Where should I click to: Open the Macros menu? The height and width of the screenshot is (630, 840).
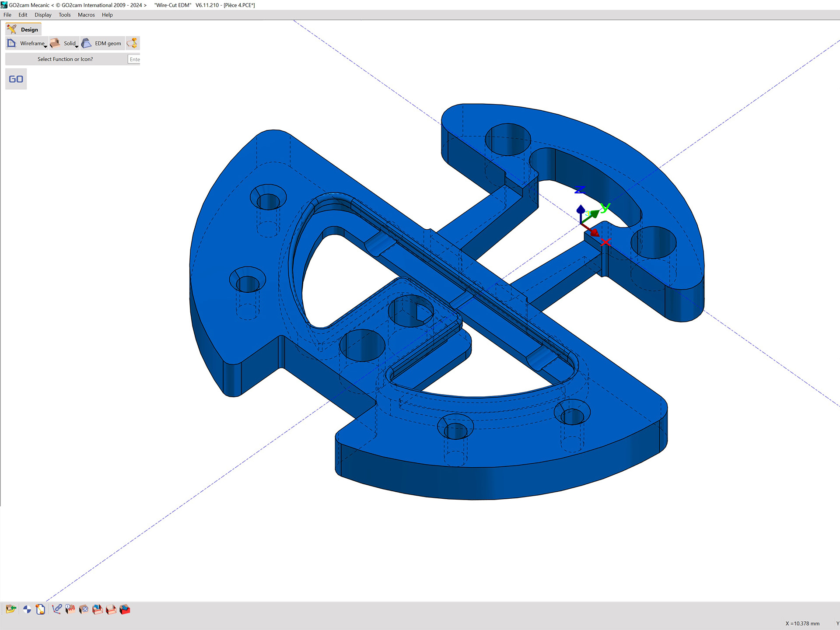(86, 15)
